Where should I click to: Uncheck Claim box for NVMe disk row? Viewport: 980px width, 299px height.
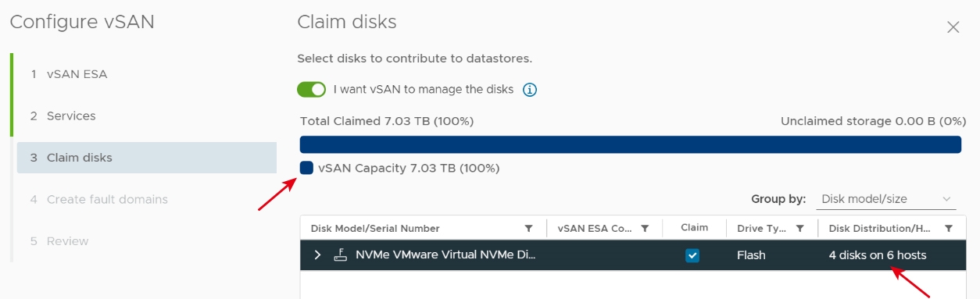click(x=692, y=255)
